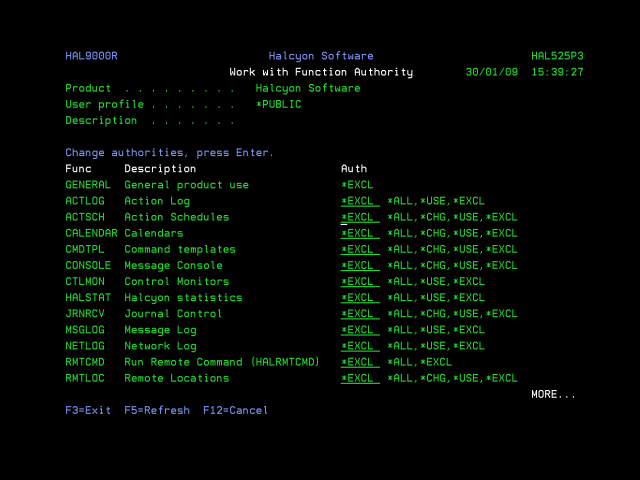Click the F12=Cancel function key label
The height and width of the screenshot is (480, 640).
(x=235, y=410)
